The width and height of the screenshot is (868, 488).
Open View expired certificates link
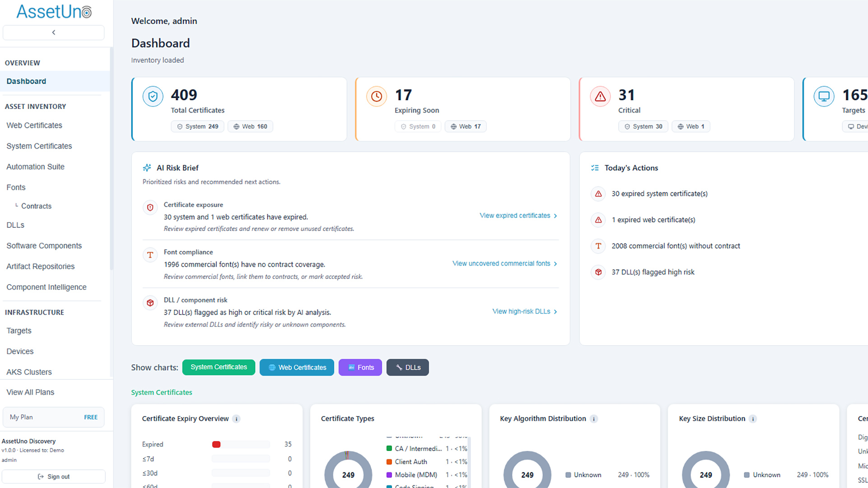(518, 216)
